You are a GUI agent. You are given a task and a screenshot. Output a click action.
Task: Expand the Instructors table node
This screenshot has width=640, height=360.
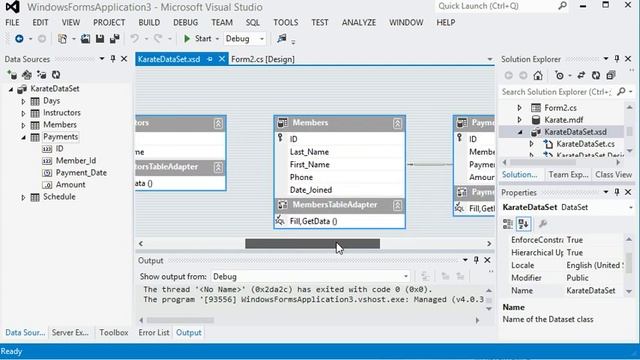(23, 113)
